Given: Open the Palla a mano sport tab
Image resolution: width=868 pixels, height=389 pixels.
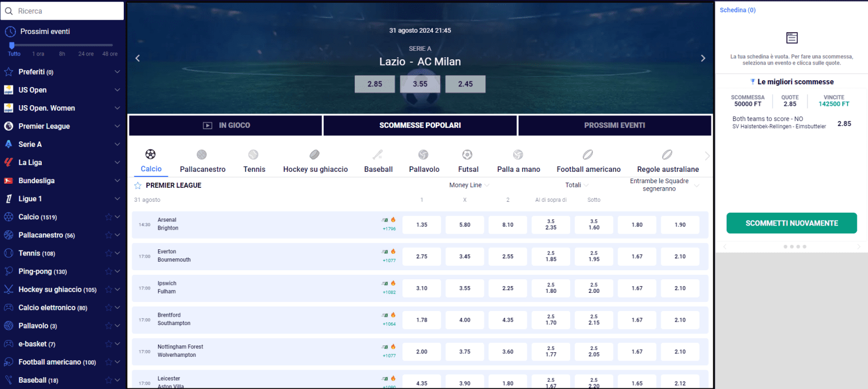Looking at the screenshot, I should (x=518, y=162).
